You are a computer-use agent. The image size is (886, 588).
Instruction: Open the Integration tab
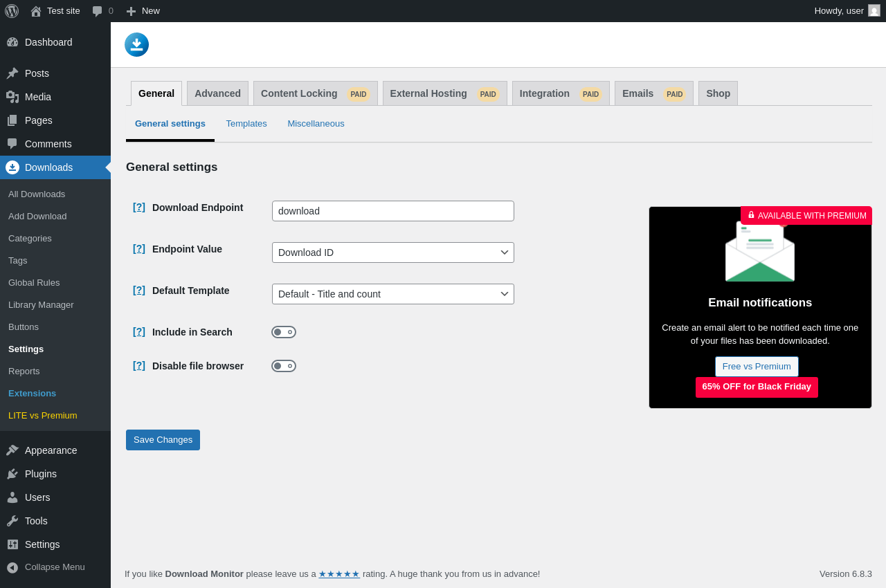(561, 93)
